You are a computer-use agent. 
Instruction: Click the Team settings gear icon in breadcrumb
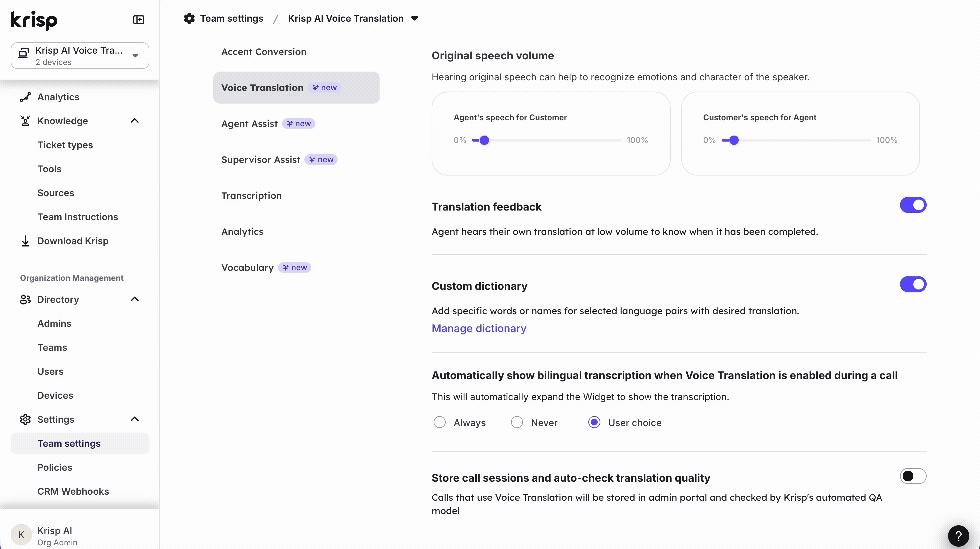coord(189,18)
